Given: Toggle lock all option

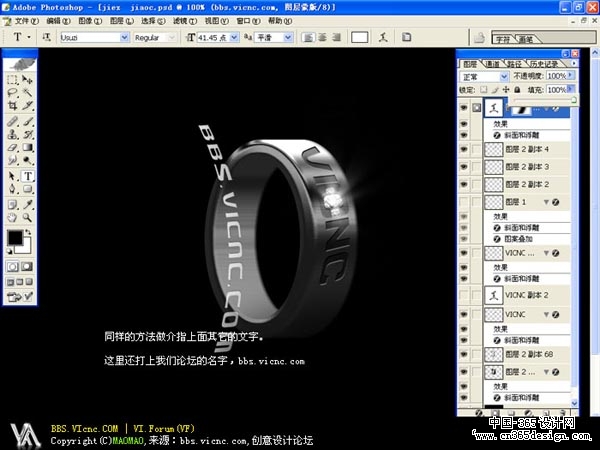Looking at the screenshot, I should (x=517, y=90).
